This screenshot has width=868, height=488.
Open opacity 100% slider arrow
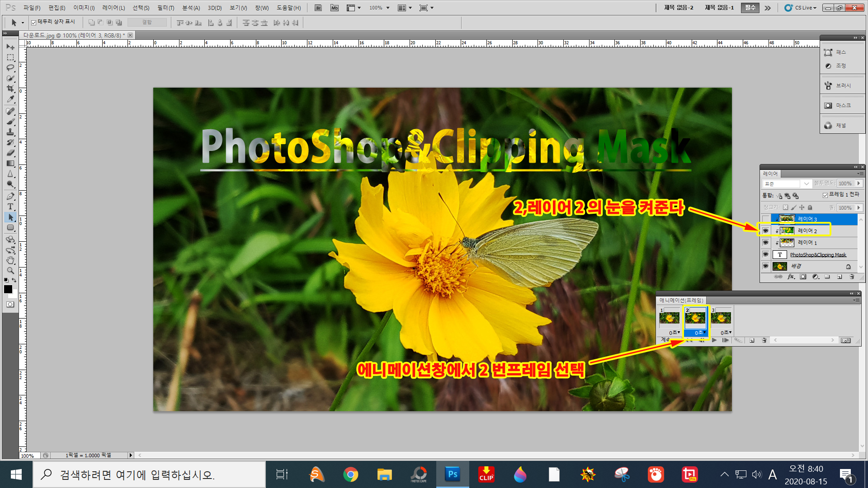pos(859,183)
